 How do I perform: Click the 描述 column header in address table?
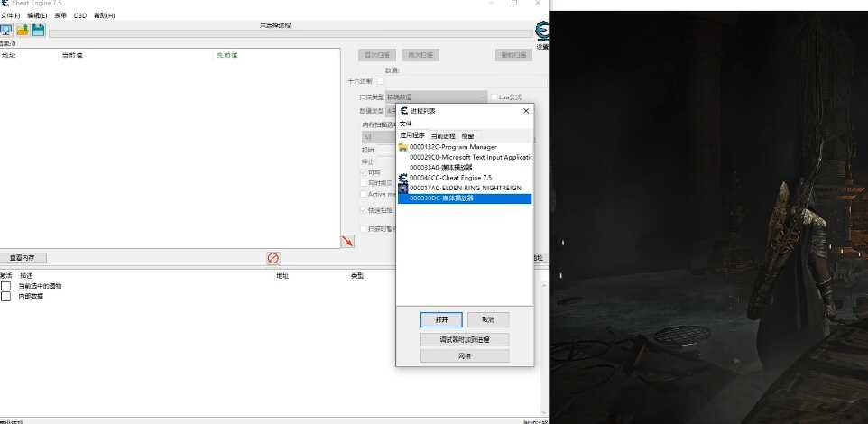(x=26, y=276)
